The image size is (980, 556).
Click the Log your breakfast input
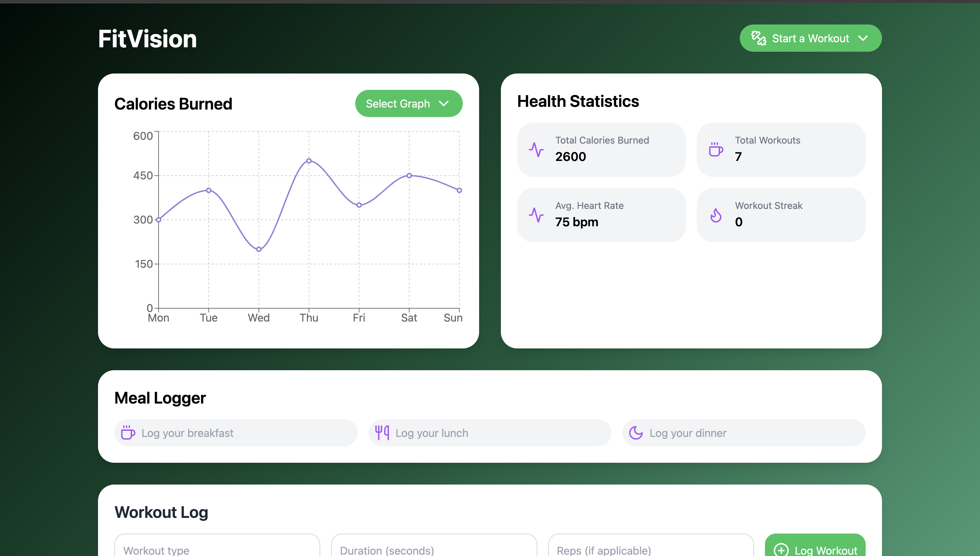click(x=244, y=433)
